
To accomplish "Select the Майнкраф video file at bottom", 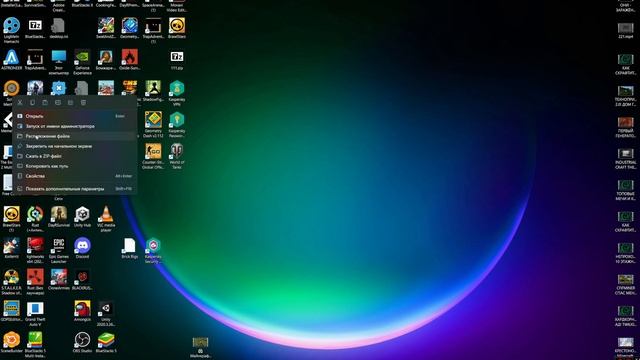I will 200,347.
